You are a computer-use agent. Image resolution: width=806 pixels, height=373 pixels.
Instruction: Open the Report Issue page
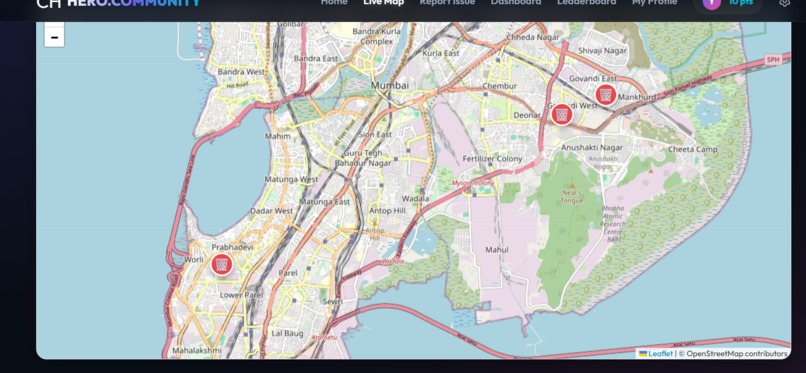coord(447,2)
